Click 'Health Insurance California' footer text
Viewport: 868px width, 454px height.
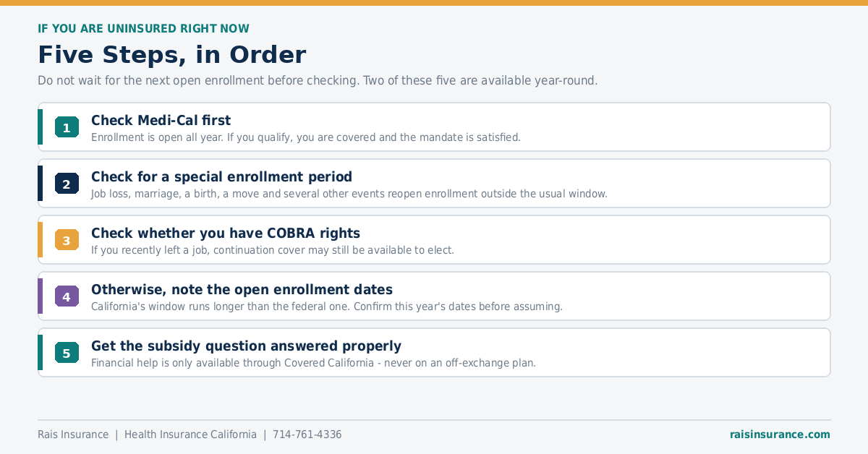(190, 434)
